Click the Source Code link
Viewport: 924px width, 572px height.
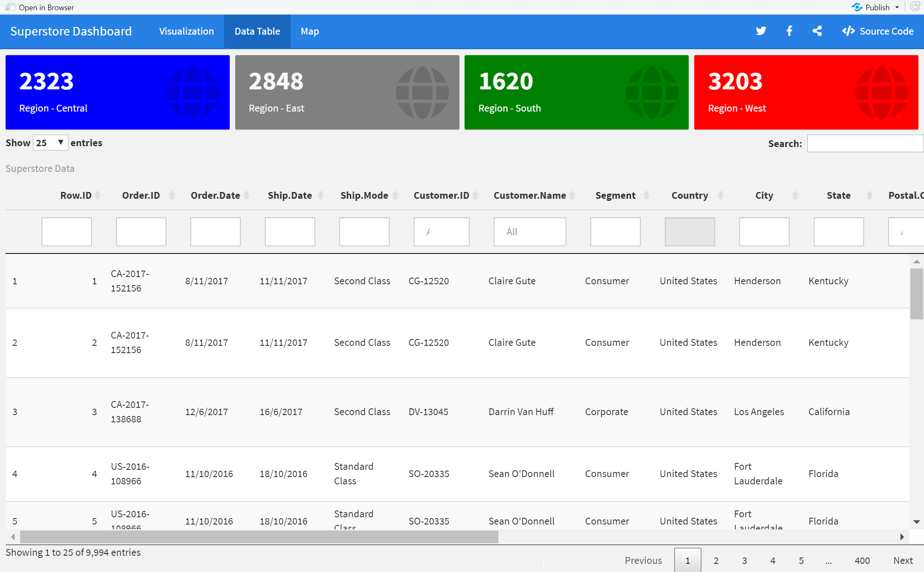coord(878,31)
